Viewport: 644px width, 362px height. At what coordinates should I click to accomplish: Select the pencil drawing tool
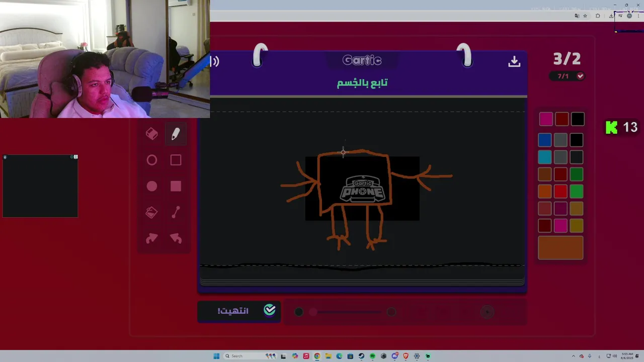click(176, 134)
